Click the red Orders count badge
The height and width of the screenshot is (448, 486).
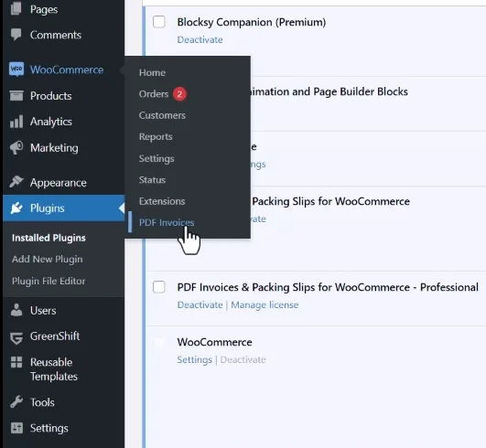(x=179, y=94)
